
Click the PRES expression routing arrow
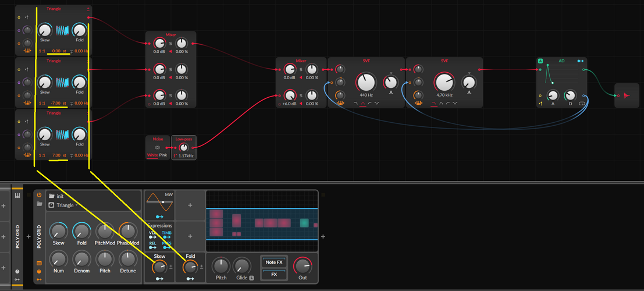166,247
